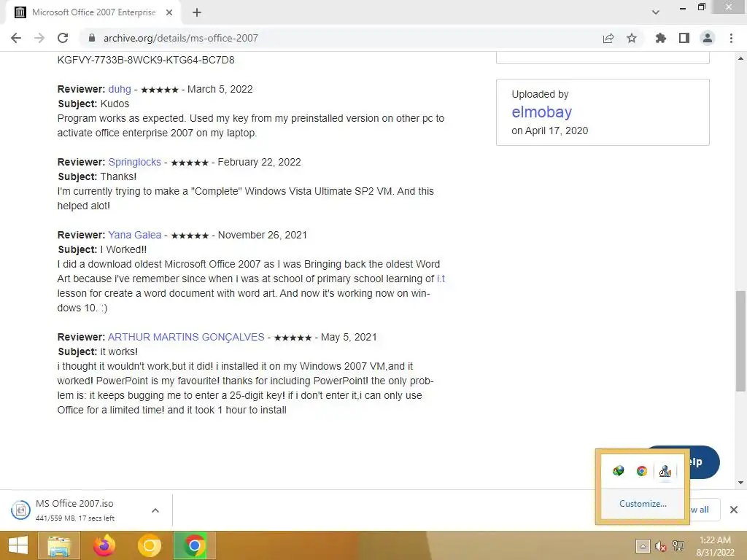This screenshot has width=747, height=560.
Task: Click the MS Office 2007.iso download item
Action: [x=76, y=510]
